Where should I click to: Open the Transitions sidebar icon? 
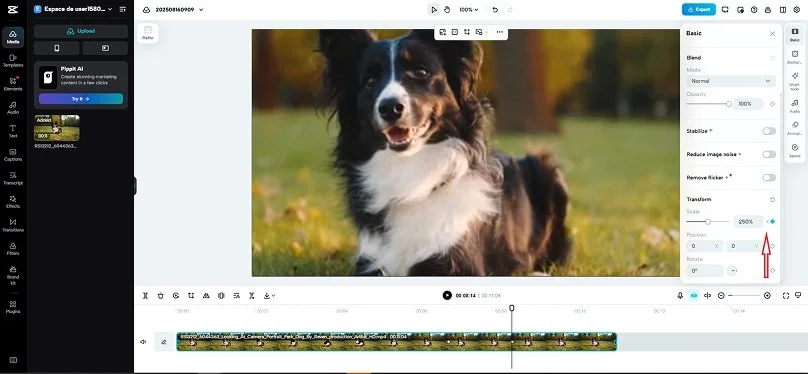pyautogui.click(x=13, y=225)
